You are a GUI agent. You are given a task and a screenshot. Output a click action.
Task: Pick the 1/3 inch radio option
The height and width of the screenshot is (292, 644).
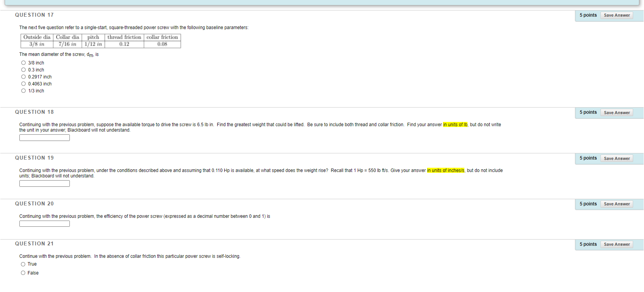pyautogui.click(x=24, y=91)
